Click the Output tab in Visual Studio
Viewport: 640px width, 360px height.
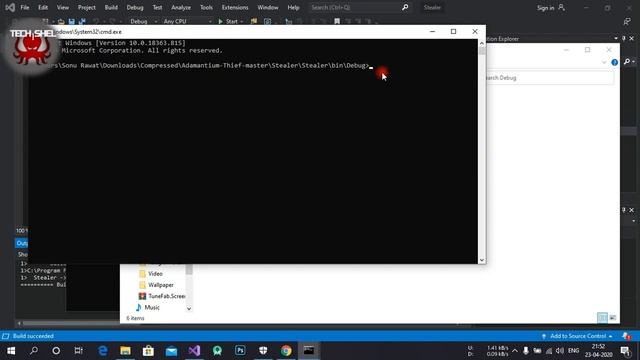[22, 243]
